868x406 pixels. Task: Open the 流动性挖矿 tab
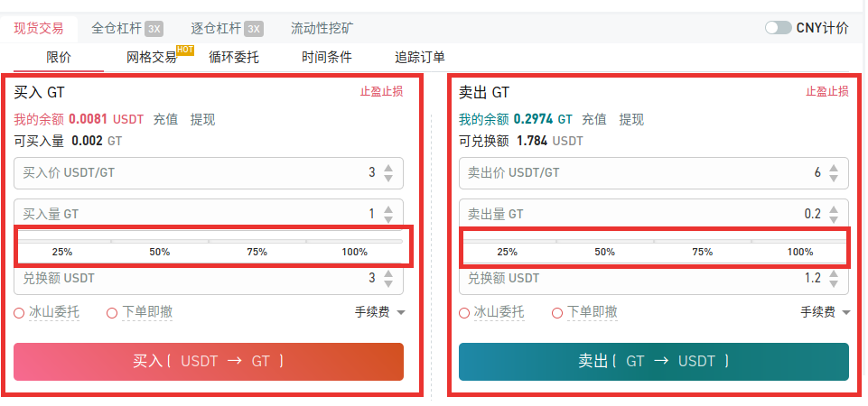point(322,29)
